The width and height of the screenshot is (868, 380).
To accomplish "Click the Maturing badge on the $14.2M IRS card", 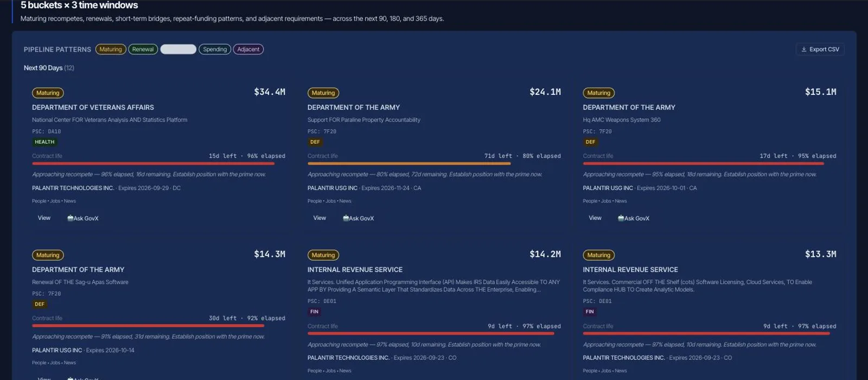I will pyautogui.click(x=323, y=255).
